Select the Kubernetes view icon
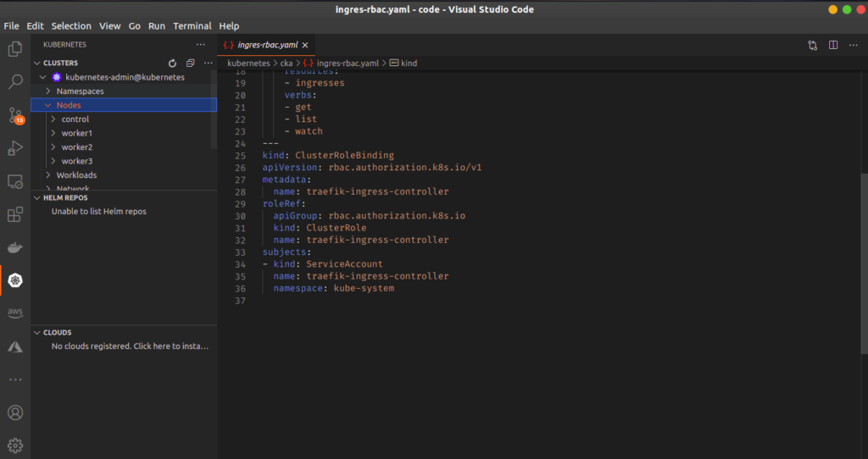Viewport: 868px width, 459px height. pyautogui.click(x=15, y=280)
